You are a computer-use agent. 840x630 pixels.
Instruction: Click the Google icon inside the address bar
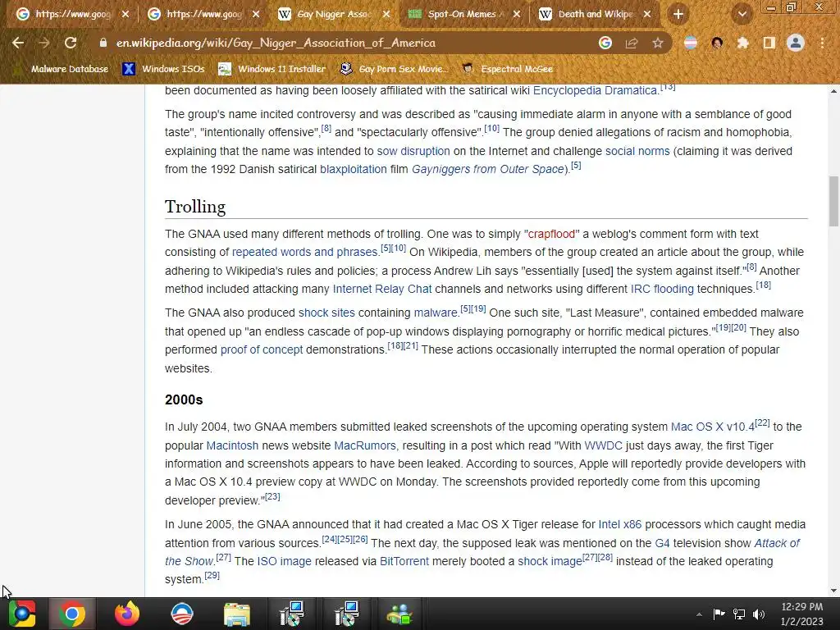[x=605, y=43]
